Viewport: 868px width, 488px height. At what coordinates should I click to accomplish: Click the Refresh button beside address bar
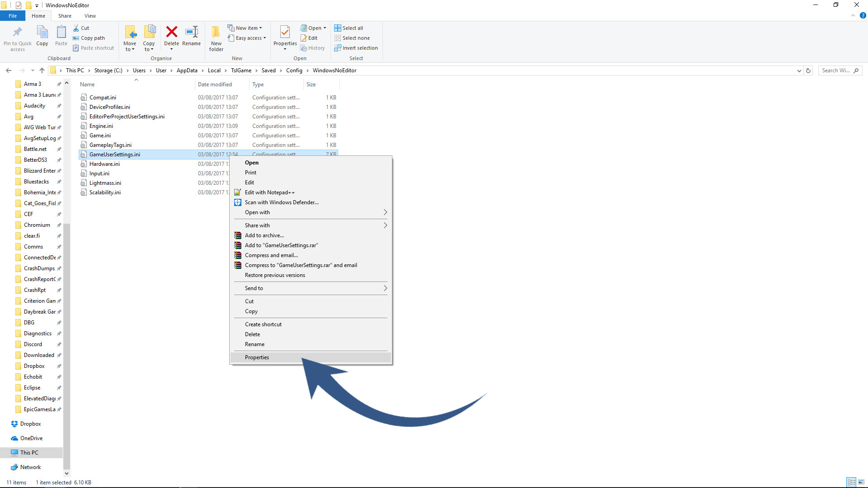[x=808, y=70]
